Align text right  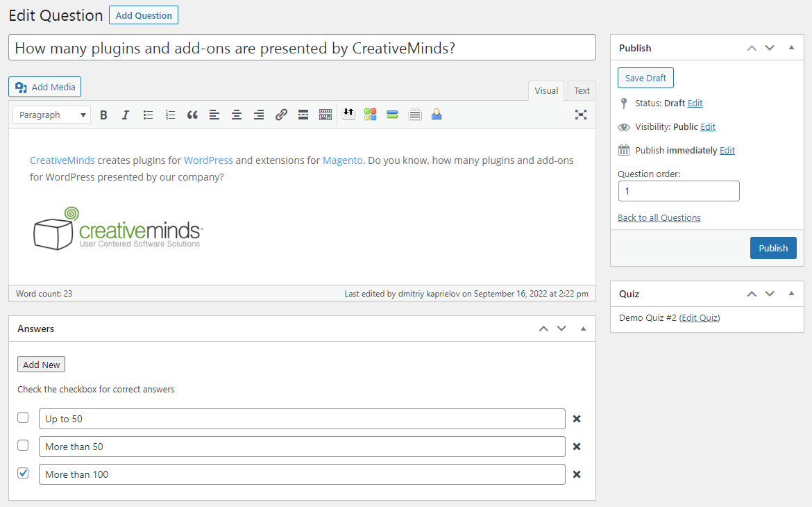[x=259, y=115]
